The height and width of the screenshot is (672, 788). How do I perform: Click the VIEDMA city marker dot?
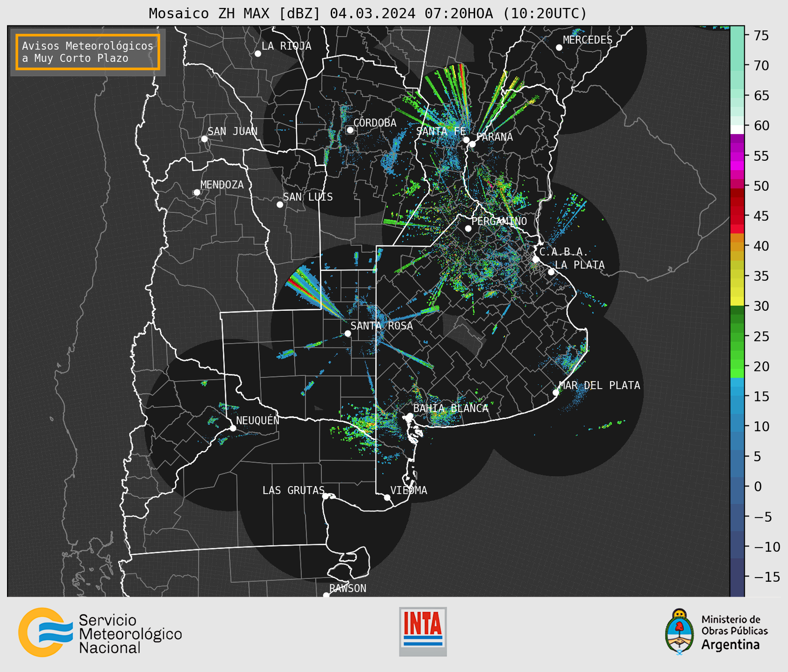point(387,498)
